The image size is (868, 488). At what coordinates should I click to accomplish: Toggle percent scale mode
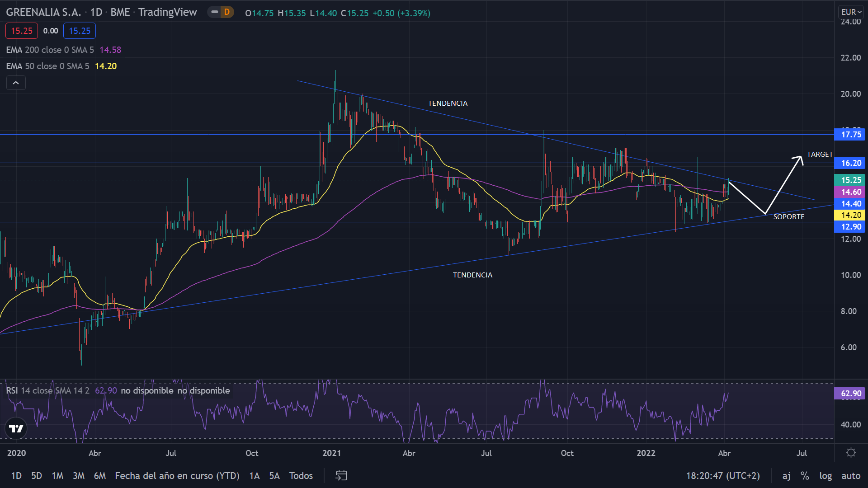tap(805, 475)
